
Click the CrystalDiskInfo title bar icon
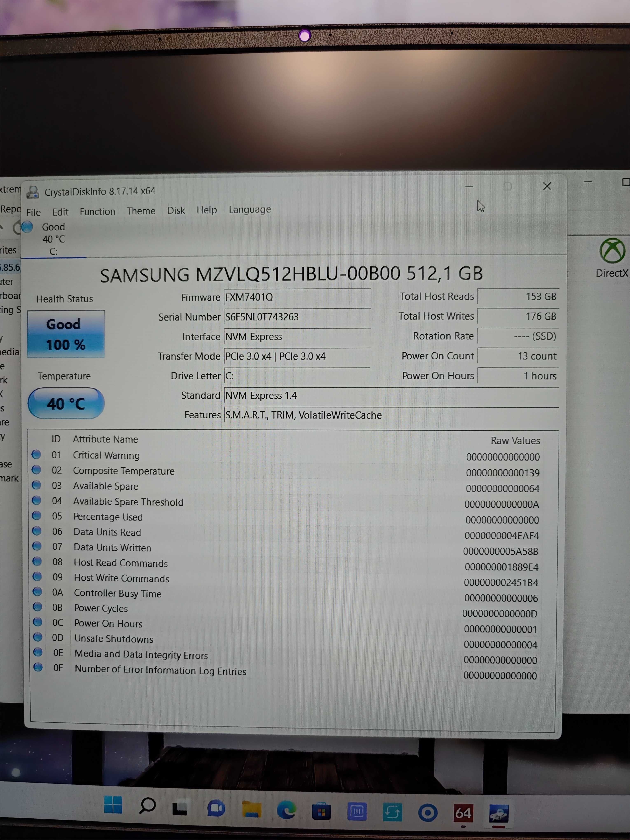(33, 192)
